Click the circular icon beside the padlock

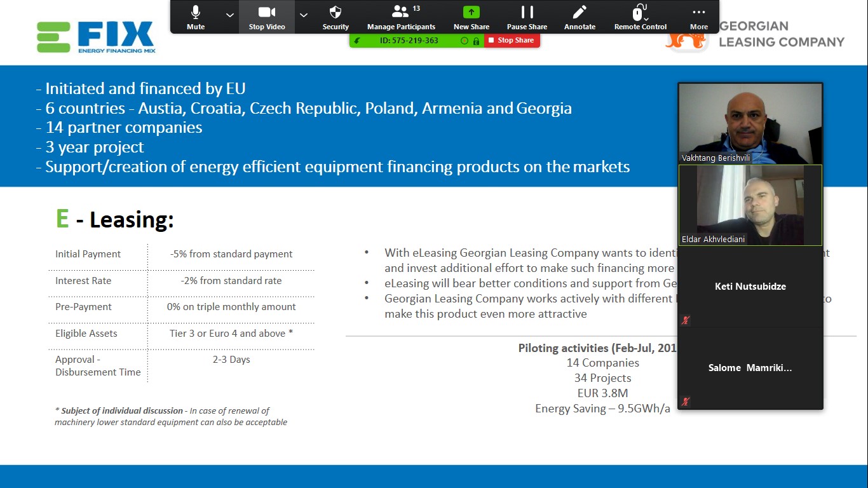tap(465, 41)
